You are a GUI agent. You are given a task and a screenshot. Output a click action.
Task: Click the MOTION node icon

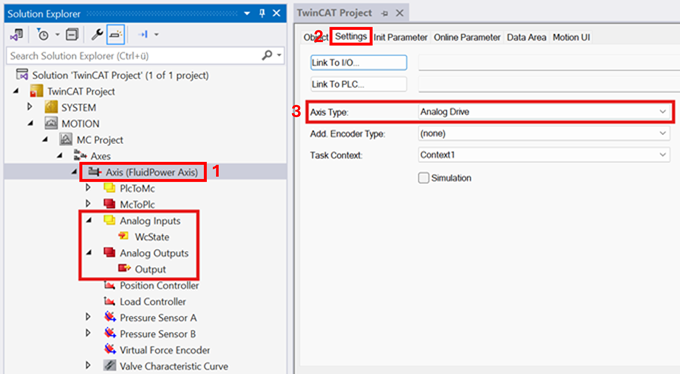click(x=51, y=124)
